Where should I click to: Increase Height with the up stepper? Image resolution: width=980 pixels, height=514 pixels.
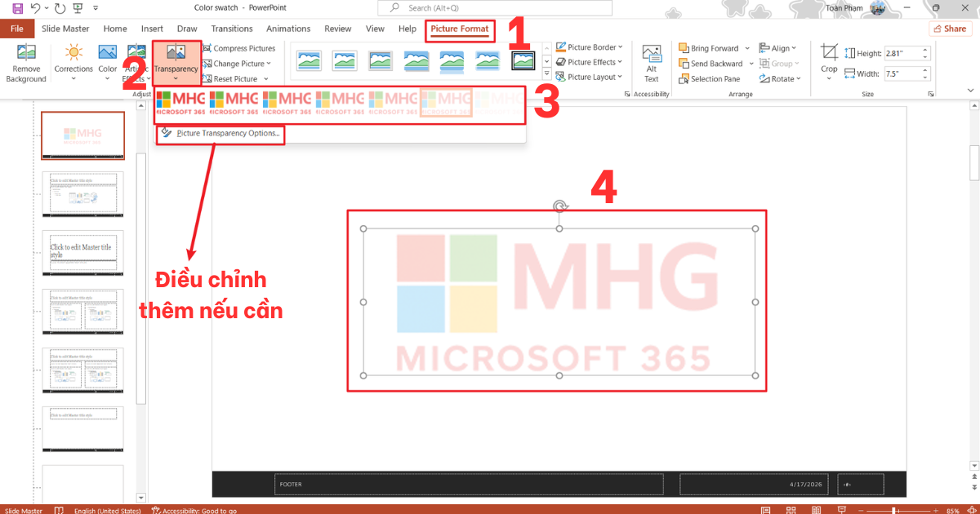(925, 50)
